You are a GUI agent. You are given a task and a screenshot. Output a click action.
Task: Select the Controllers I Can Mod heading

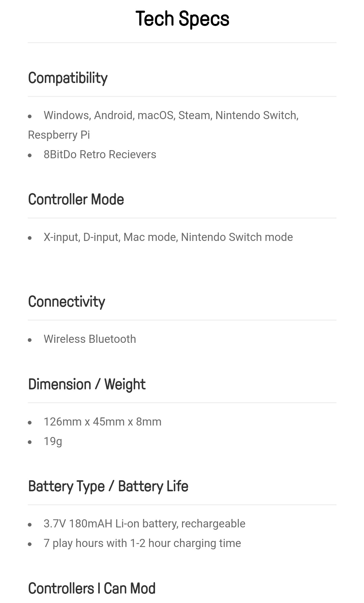click(92, 588)
